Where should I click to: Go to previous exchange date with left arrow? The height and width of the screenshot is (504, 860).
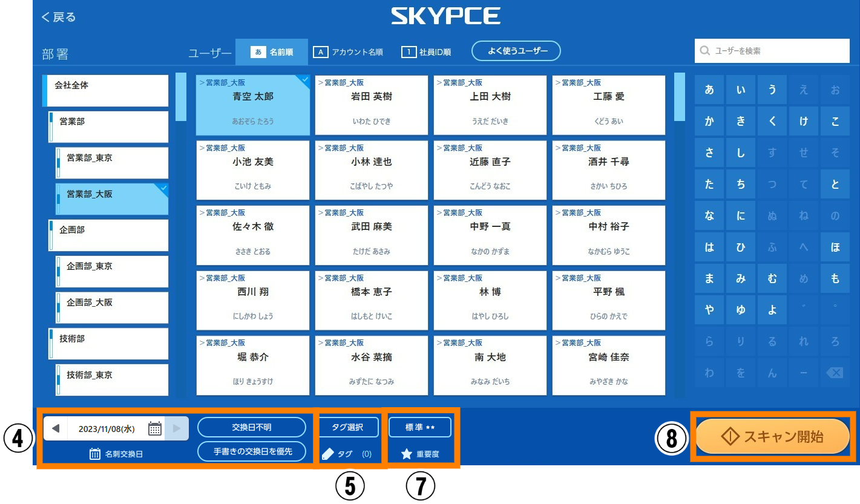tap(56, 428)
